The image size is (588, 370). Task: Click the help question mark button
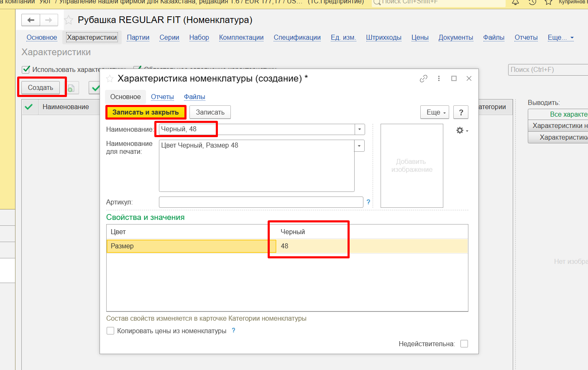tap(461, 112)
